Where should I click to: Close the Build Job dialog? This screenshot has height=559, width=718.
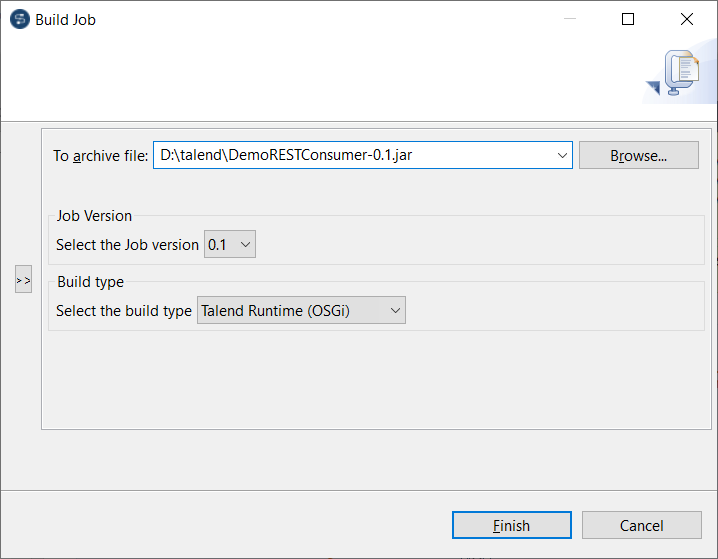click(x=687, y=19)
